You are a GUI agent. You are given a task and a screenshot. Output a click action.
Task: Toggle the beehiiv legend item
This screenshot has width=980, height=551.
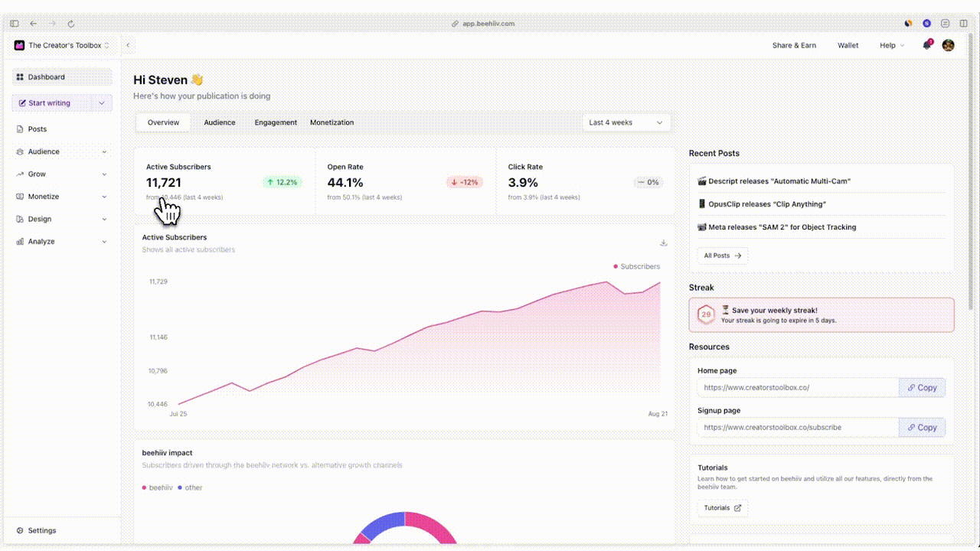pyautogui.click(x=157, y=487)
